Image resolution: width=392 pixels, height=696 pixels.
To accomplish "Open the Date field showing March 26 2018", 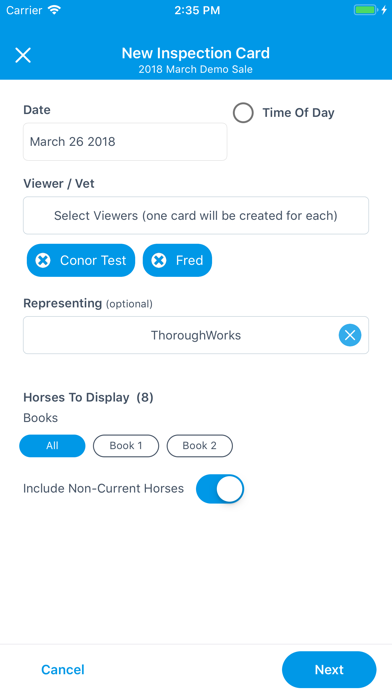I will click(125, 142).
